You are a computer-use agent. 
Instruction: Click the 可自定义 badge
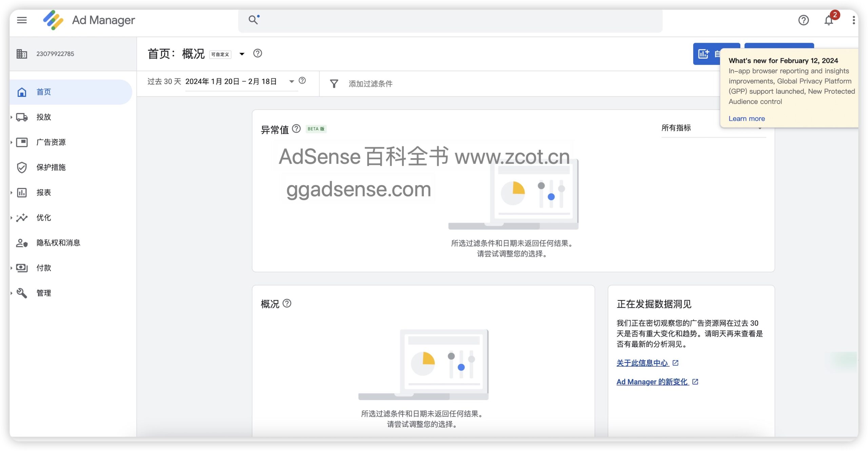[x=220, y=54]
